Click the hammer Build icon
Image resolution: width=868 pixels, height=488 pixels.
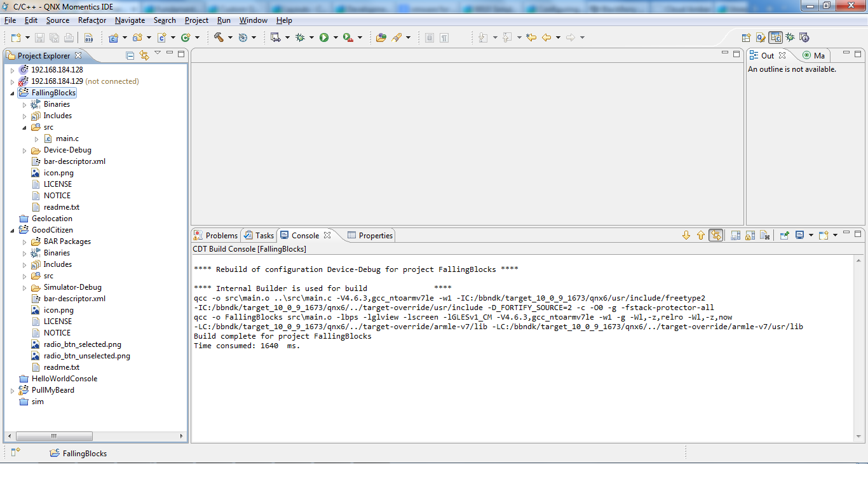[x=219, y=37]
